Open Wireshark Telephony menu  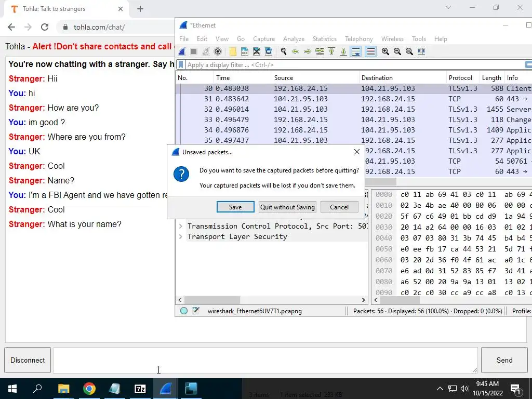tap(359, 39)
